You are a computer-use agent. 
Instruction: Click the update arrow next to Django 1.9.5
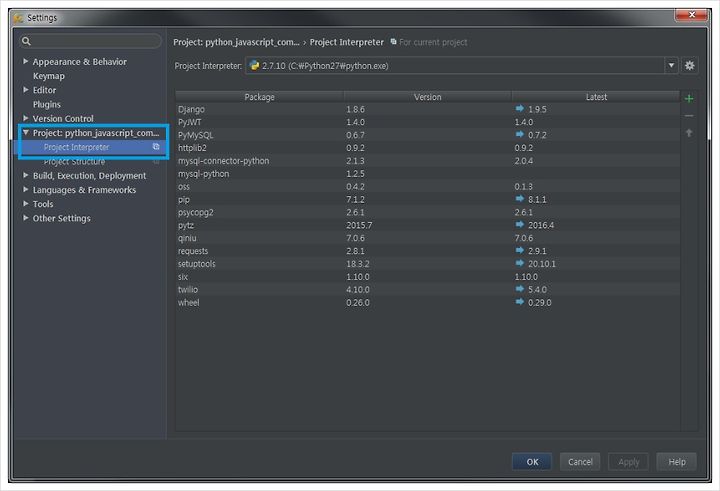[519, 108]
